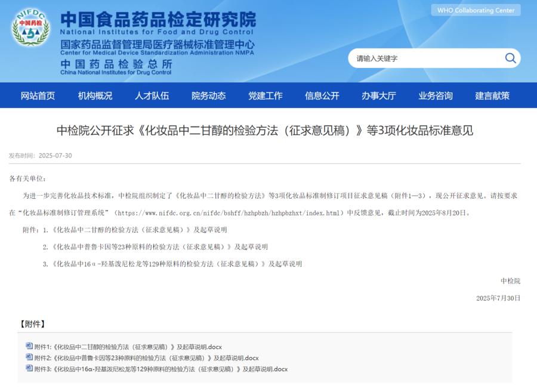Viewport: 537px width, 392px height.
Task: Open 院务动态 navigation item
Action: 208,95
